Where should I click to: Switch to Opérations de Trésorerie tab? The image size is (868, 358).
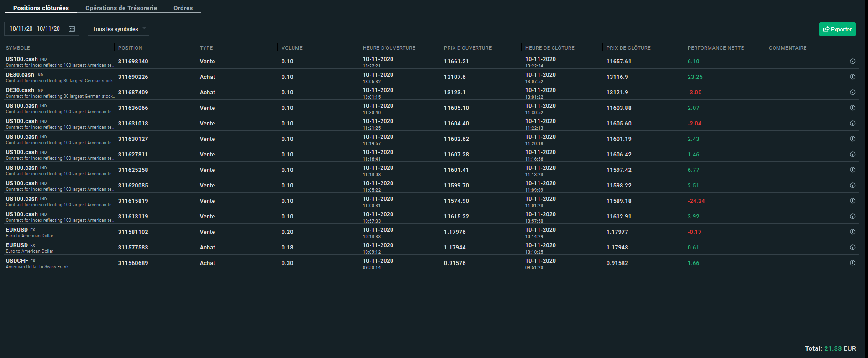click(x=121, y=8)
